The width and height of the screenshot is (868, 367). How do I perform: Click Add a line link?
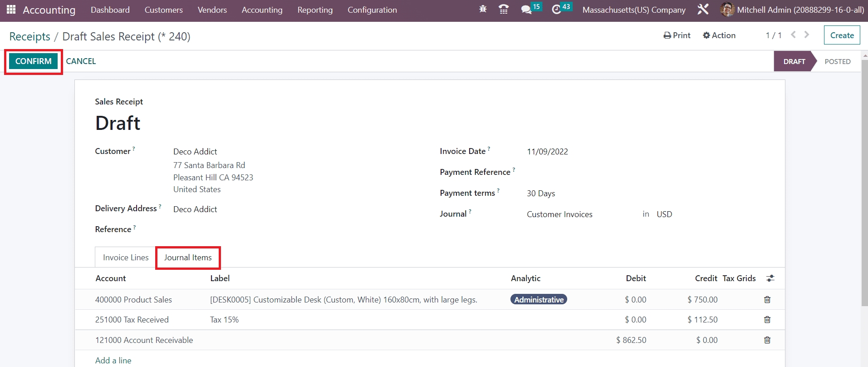pyautogui.click(x=113, y=360)
